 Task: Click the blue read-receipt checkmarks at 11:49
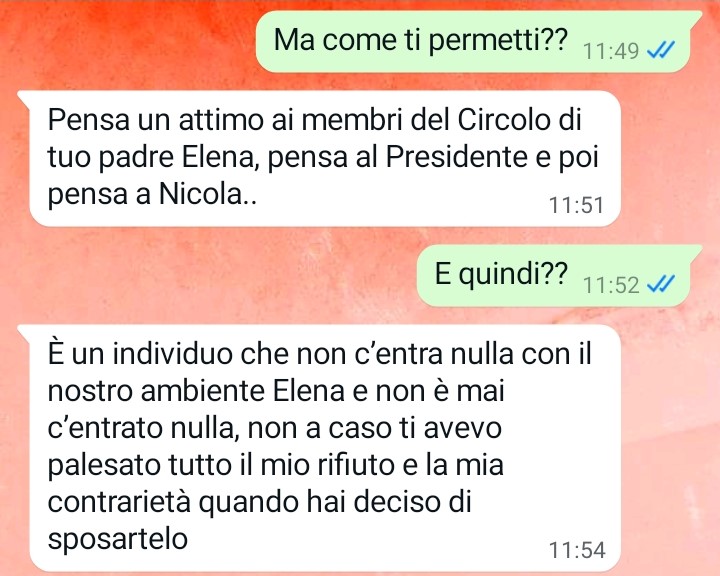click(x=661, y=50)
